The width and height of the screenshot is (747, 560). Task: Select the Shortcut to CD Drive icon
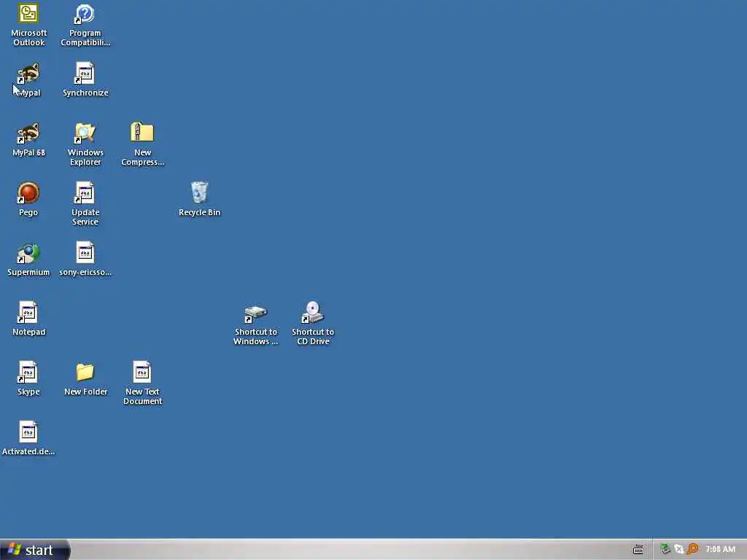[x=312, y=312]
